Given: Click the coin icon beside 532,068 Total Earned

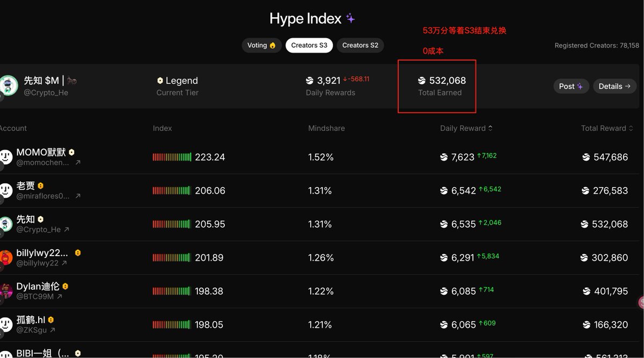Looking at the screenshot, I should pyautogui.click(x=422, y=80).
